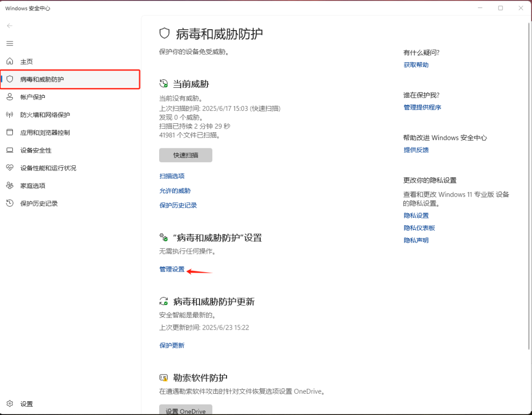Open 管理设置 under virus protection settings
The height and width of the screenshot is (415, 532).
(x=171, y=269)
